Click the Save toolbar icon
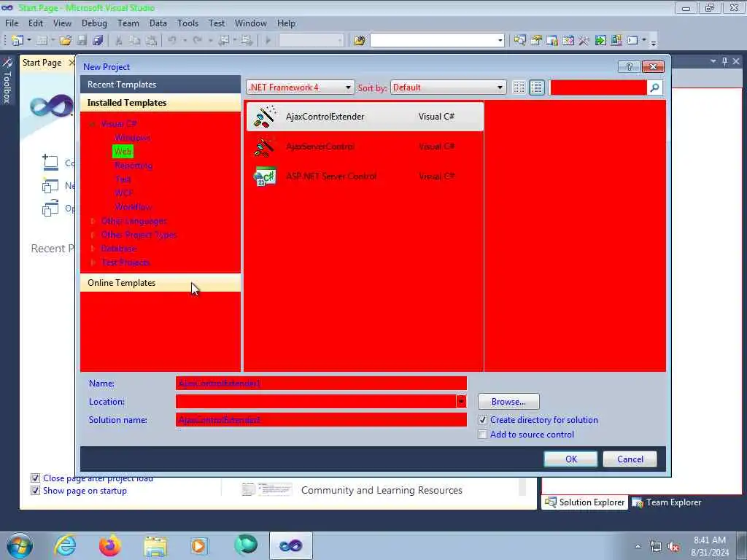 click(x=82, y=41)
